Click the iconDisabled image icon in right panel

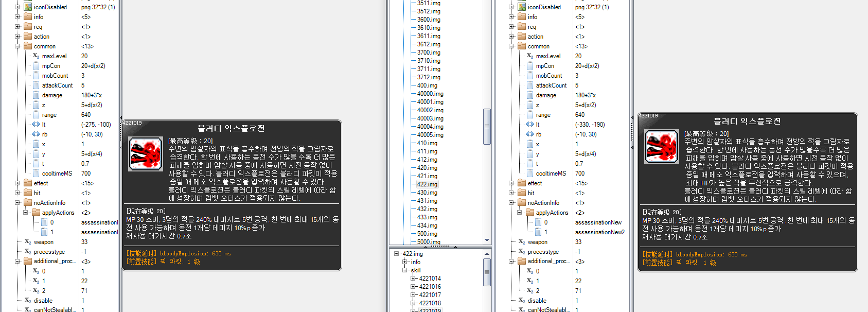[x=522, y=7]
